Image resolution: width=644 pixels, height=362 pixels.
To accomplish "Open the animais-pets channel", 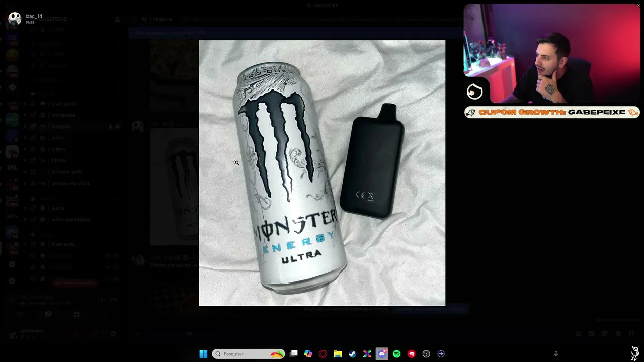I will click(65, 172).
